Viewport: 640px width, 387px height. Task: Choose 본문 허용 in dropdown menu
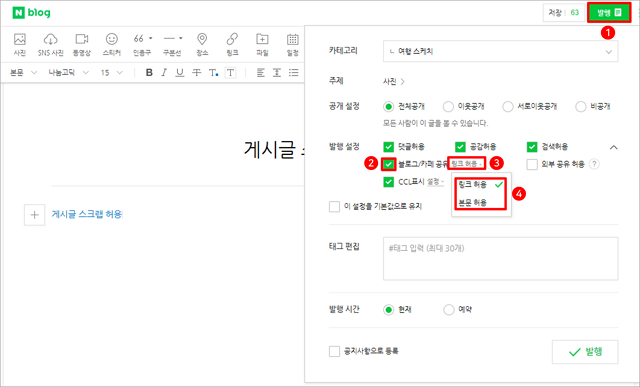tap(481, 202)
